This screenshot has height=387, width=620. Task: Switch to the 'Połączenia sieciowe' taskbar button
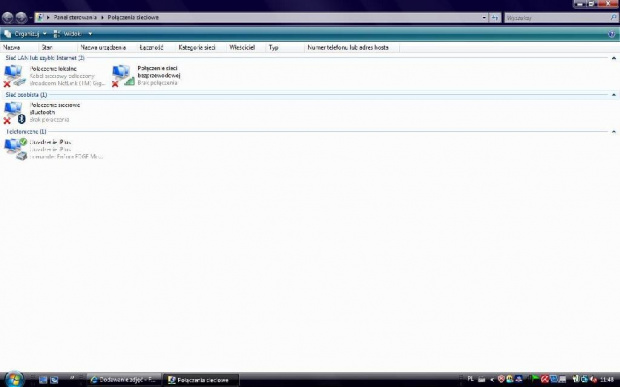[x=201, y=380]
